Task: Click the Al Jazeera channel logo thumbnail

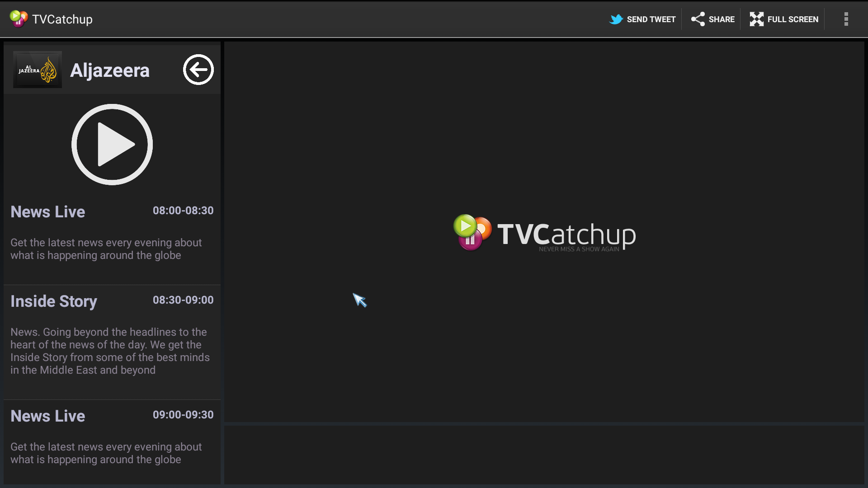Action: (38, 70)
